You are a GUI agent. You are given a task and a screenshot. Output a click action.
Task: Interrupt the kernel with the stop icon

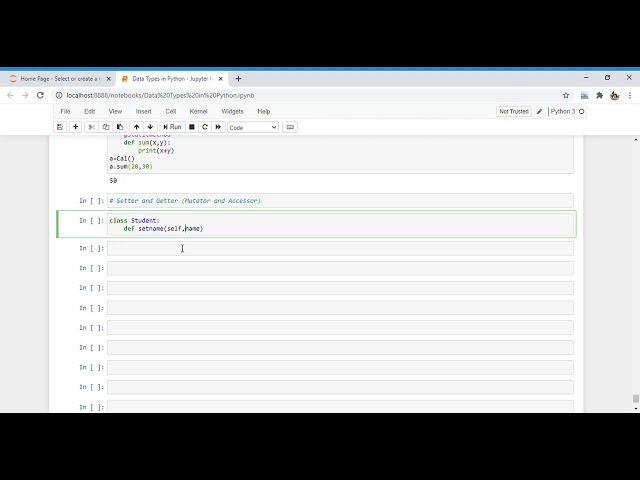(191, 127)
